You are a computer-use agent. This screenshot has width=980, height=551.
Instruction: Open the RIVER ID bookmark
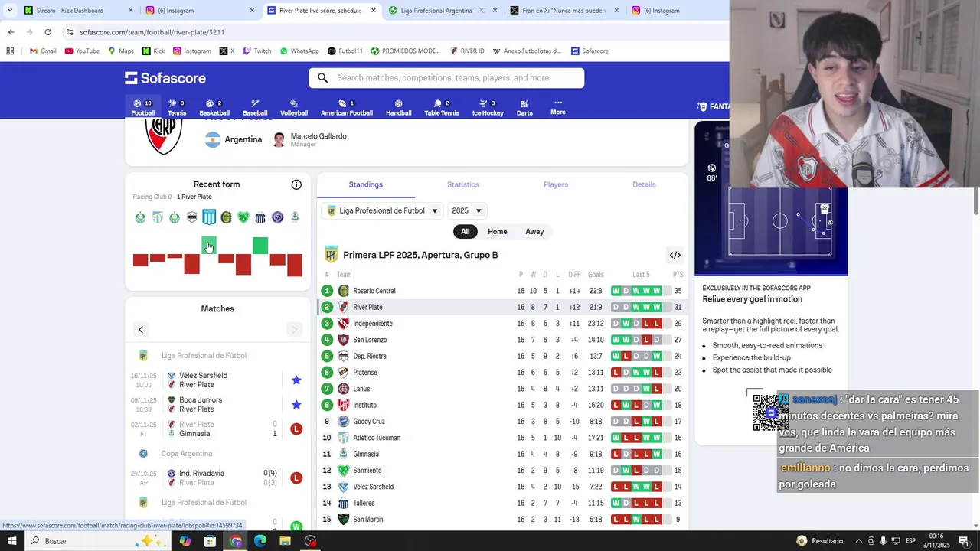[x=467, y=51]
